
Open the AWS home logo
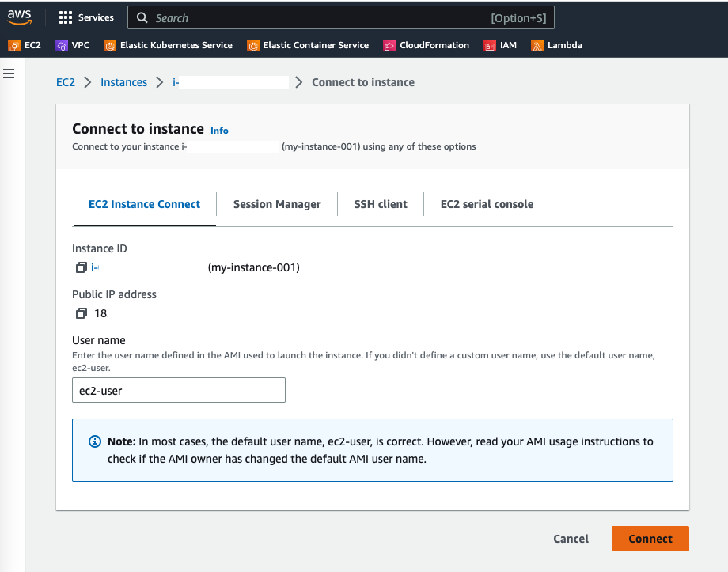(x=20, y=17)
